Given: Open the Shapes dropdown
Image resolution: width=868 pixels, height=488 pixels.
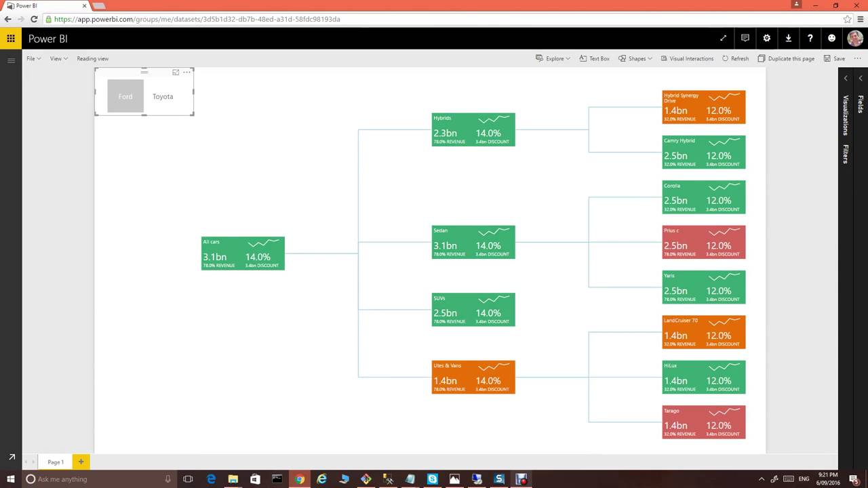Looking at the screenshot, I should pyautogui.click(x=635, y=59).
